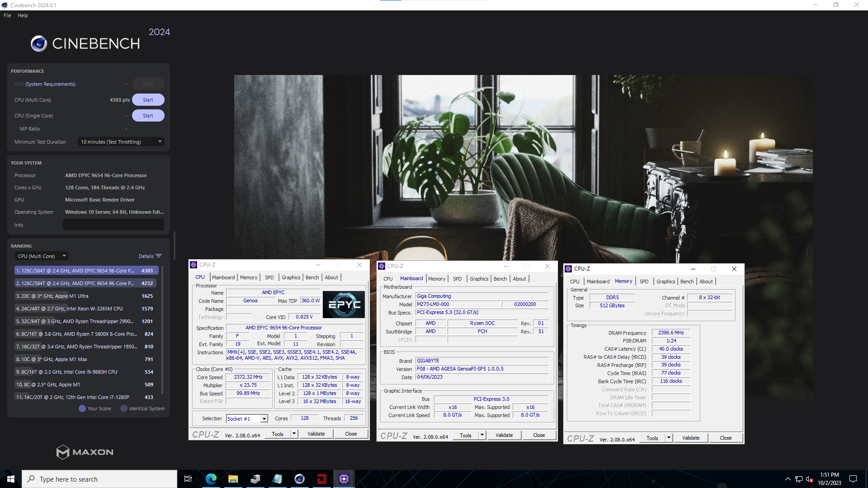
Task: Open SPD tab in first CPU-Z window
Action: [x=269, y=277]
